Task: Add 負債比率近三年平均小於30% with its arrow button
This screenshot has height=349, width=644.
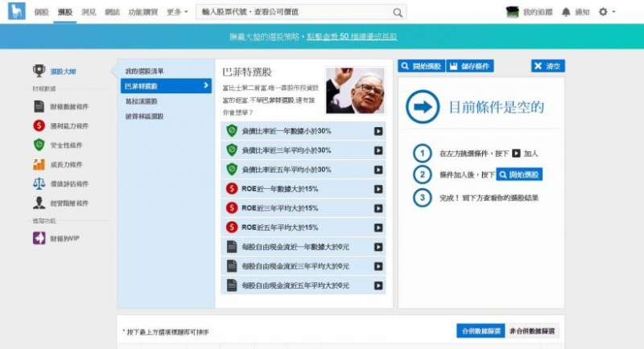Action: click(x=378, y=150)
